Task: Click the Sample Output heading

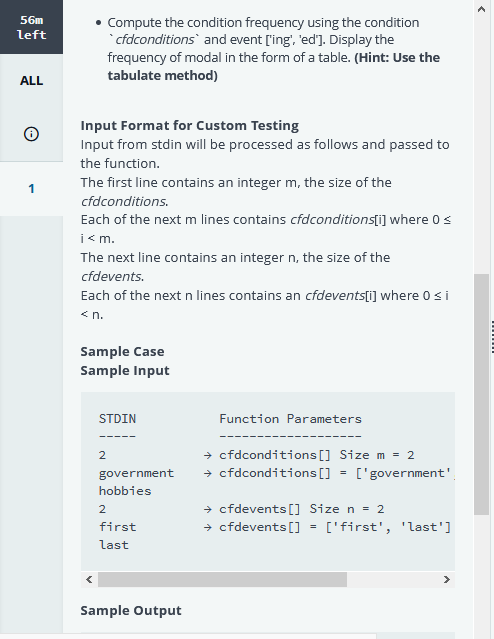Action: tap(131, 610)
